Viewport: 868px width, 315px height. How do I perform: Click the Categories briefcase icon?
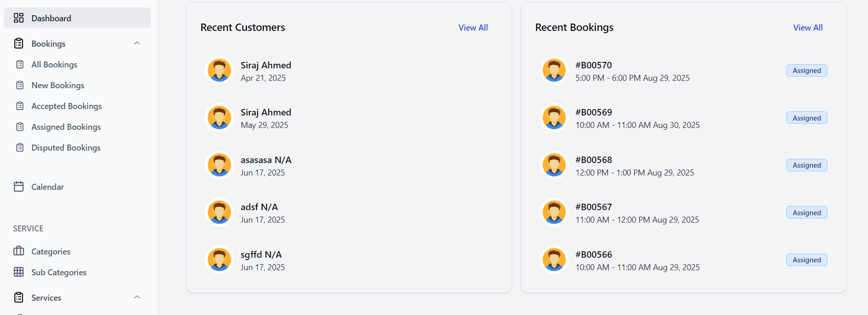point(18,251)
